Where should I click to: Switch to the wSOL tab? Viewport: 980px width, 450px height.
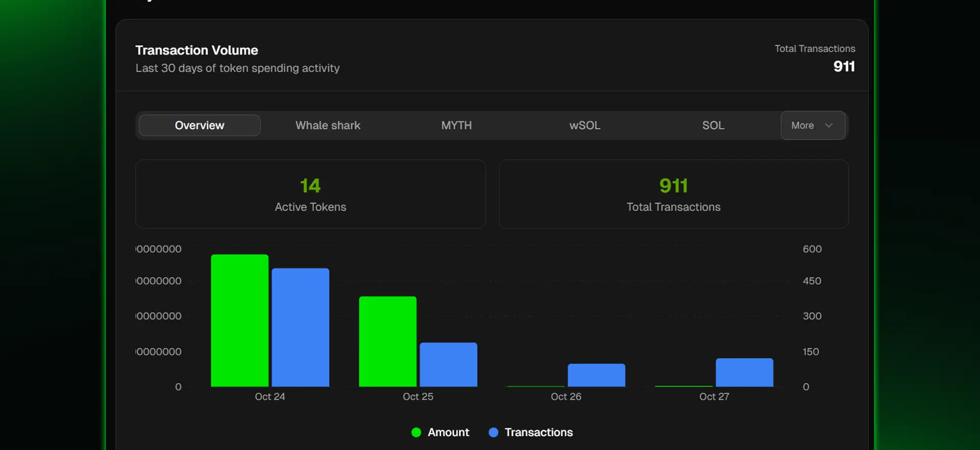pos(584,125)
